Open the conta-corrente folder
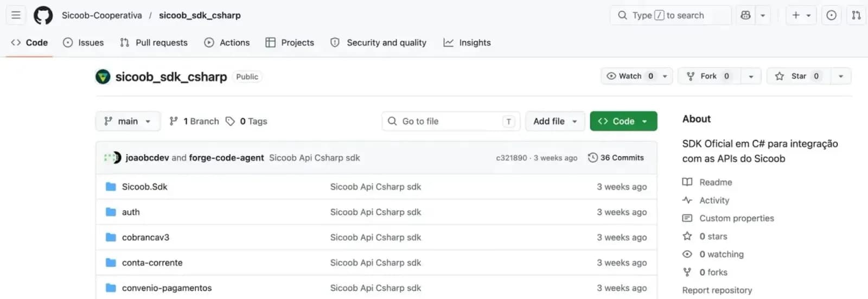 (152, 263)
